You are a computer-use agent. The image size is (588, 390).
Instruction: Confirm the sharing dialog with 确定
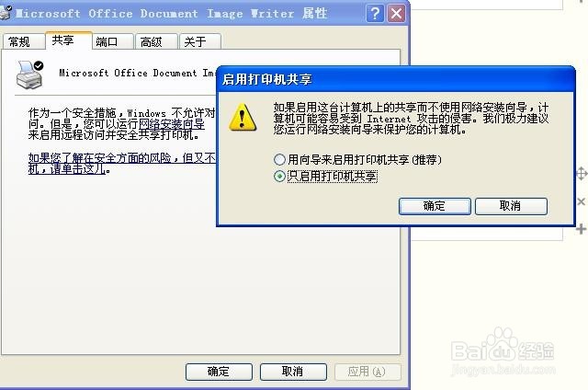(435, 206)
